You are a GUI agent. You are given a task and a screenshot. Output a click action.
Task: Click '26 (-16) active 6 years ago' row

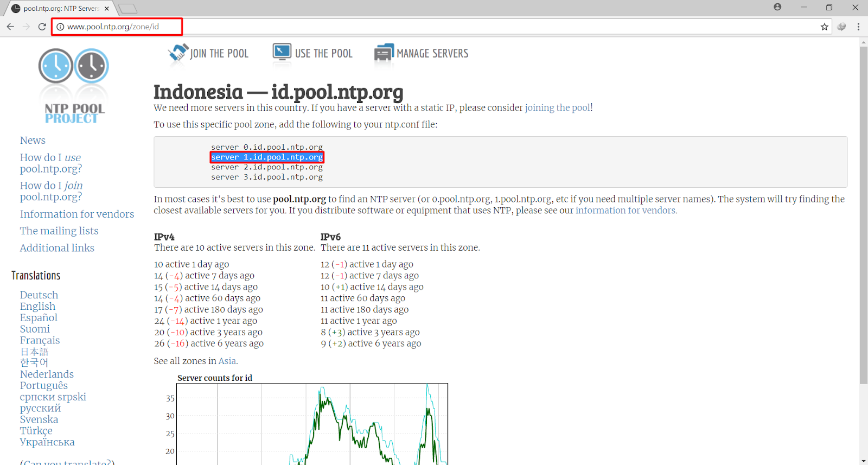209,343
